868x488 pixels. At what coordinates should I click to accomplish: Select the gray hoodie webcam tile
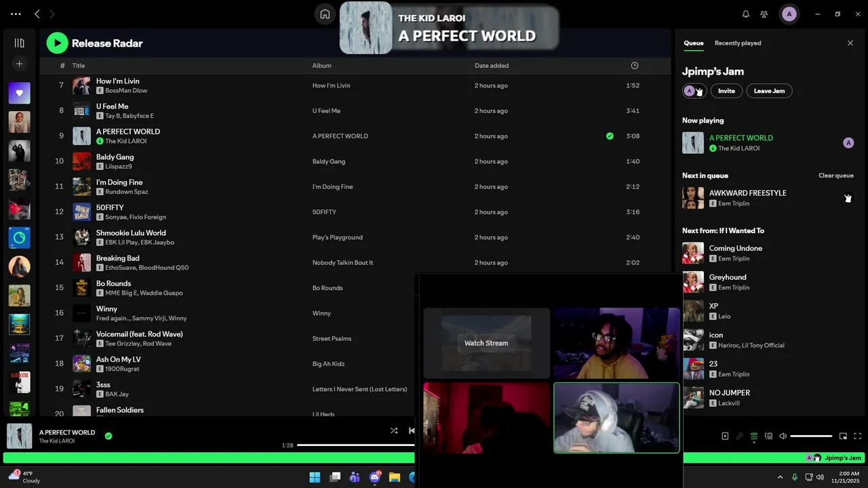[616, 418]
